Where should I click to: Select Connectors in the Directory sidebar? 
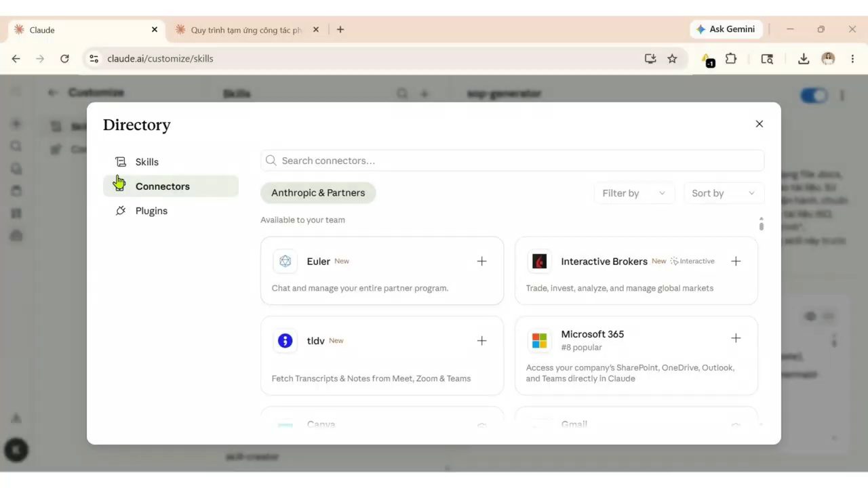(170, 186)
